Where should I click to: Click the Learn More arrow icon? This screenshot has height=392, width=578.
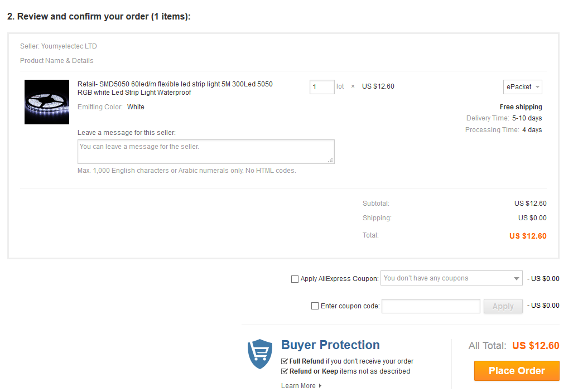tap(320, 385)
